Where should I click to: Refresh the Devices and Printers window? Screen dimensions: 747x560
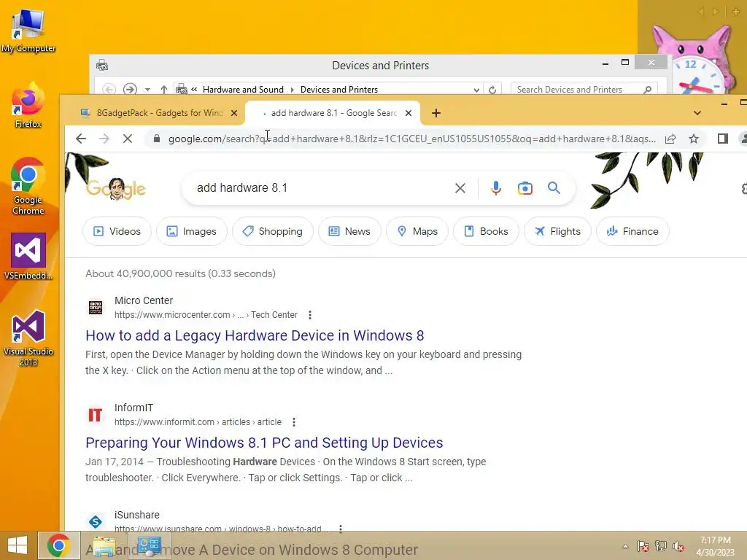tap(492, 90)
